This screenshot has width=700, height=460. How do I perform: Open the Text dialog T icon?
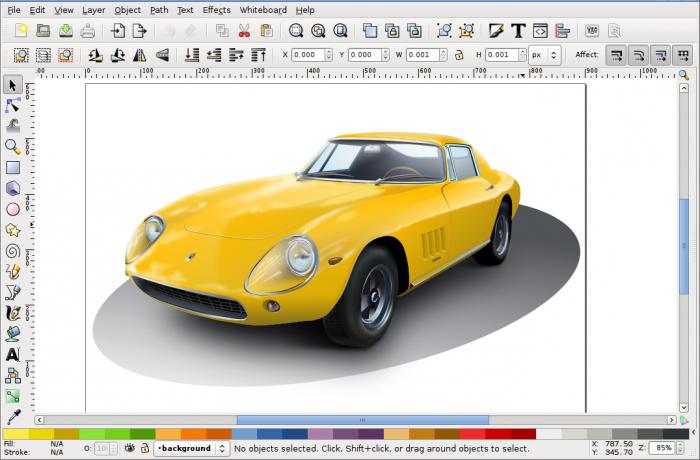(x=518, y=31)
